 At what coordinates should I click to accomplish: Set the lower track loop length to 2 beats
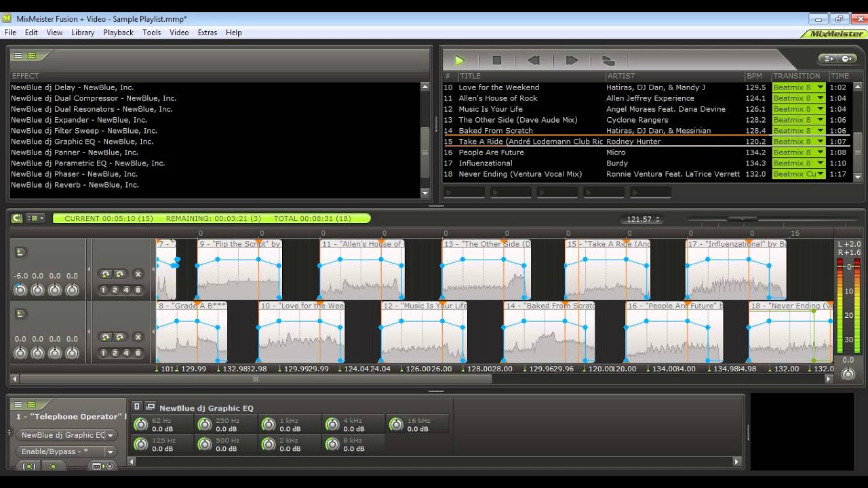115,352
